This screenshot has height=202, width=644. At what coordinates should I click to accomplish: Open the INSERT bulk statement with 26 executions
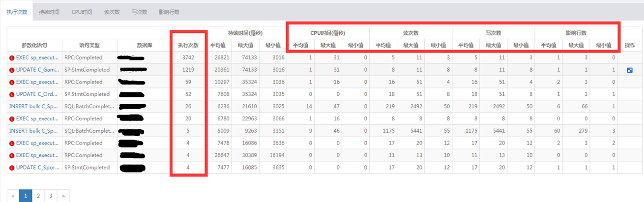(33, 106)
